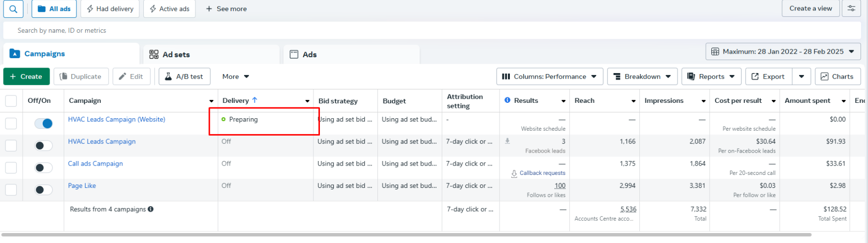The width and height of the screenshot is (868, 243).
Task: Switch to the Ads tab
Action: point(310,55)
